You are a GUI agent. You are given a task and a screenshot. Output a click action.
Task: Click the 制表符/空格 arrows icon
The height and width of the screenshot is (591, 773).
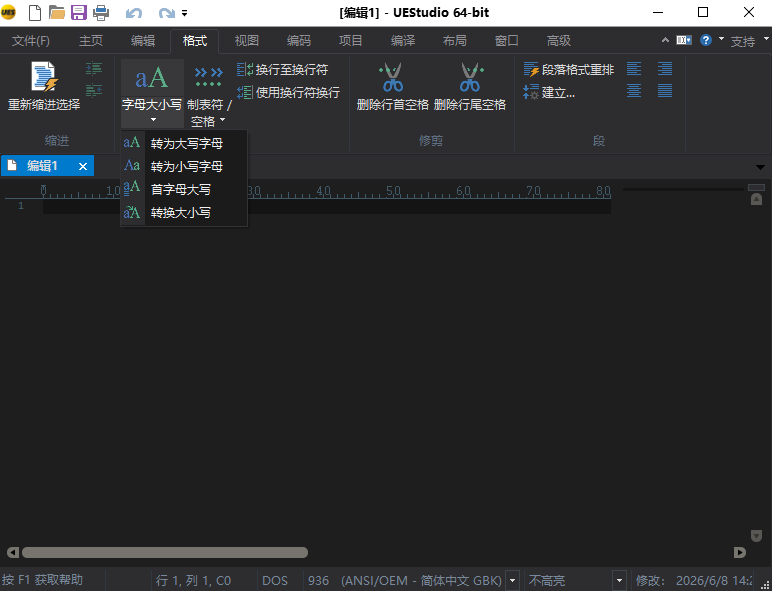tap(208, 77)
